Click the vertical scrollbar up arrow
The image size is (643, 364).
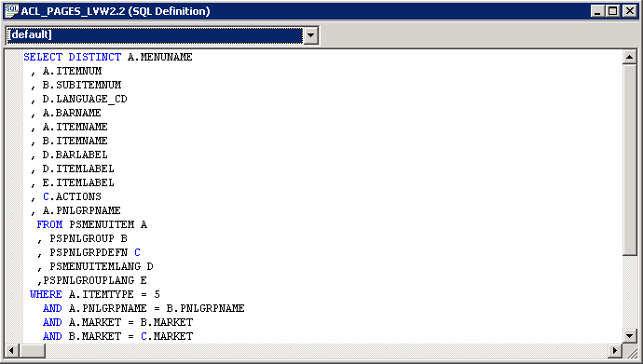click(x=629, y=57)
